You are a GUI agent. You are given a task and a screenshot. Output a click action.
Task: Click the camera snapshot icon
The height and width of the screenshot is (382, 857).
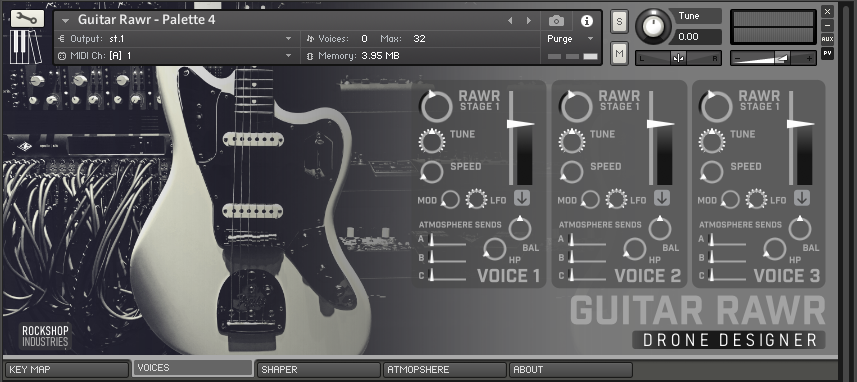[556, 21]
